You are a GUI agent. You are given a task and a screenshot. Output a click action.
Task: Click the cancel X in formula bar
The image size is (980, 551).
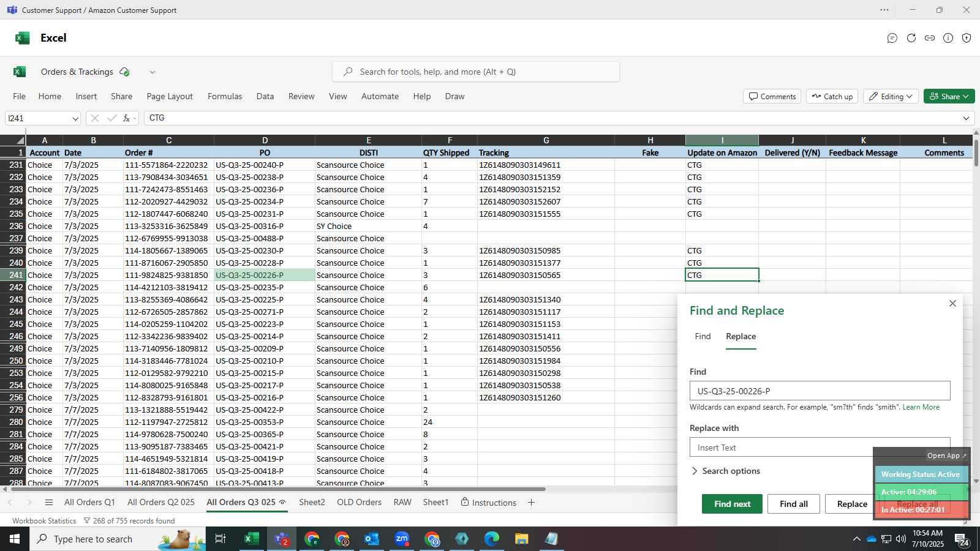pos(94,118)
